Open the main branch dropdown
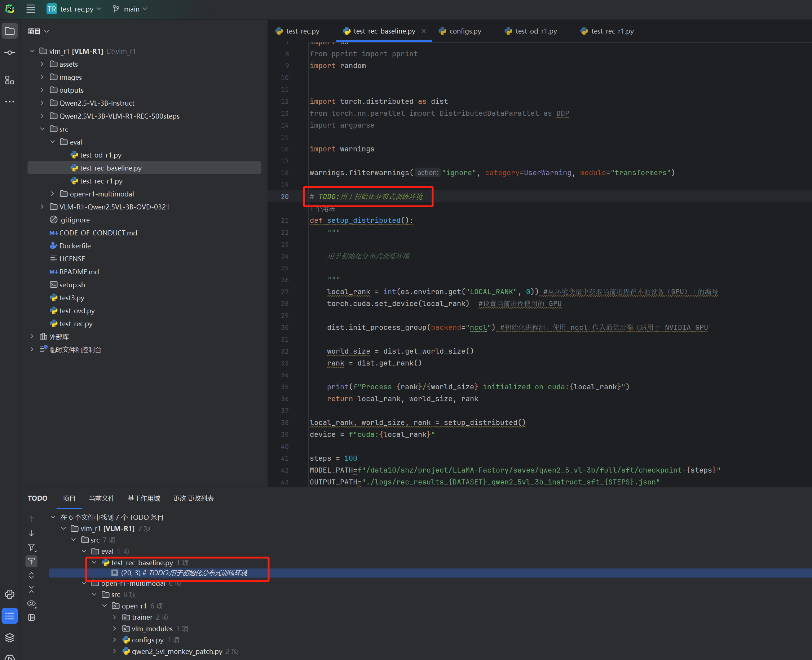812x660 pixels. [131, 9]
